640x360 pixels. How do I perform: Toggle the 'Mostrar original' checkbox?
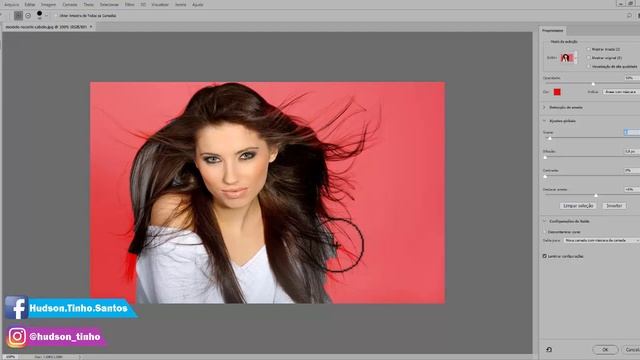pos(589,58)
